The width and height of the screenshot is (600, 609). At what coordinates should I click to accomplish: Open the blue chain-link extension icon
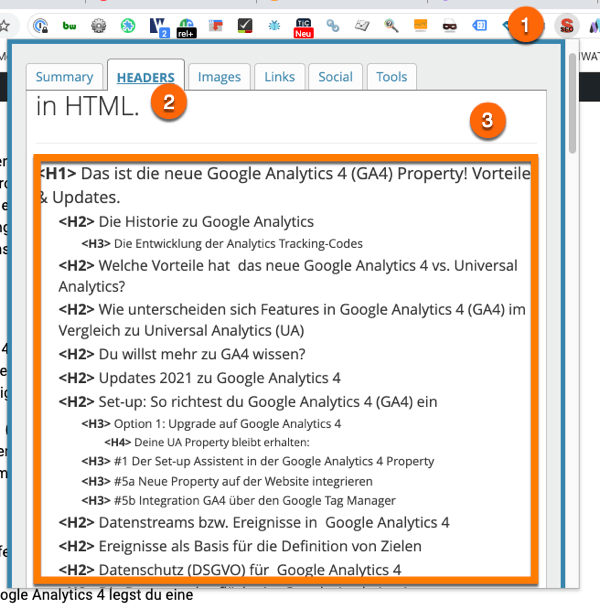pos(333,26)
